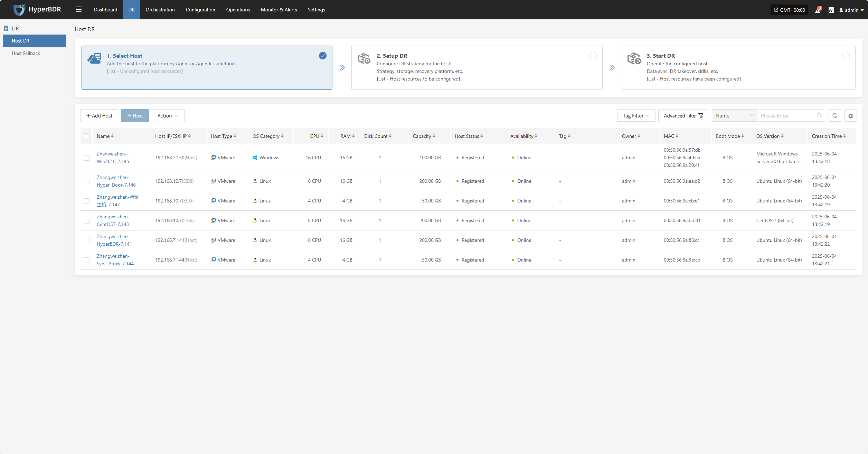Open the table column settings gear

coord(851,116)
